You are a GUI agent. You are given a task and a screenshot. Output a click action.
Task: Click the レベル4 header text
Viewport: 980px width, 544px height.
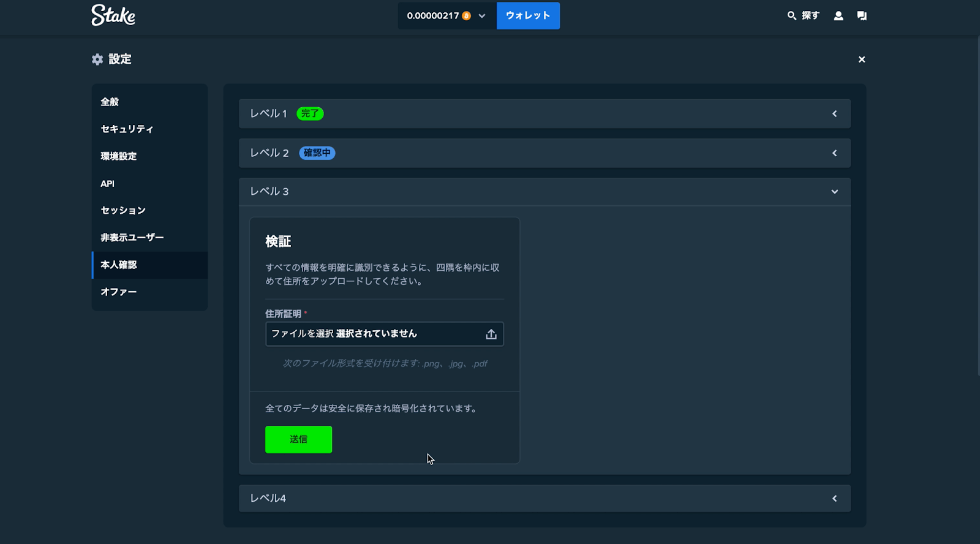click(268, 499)
